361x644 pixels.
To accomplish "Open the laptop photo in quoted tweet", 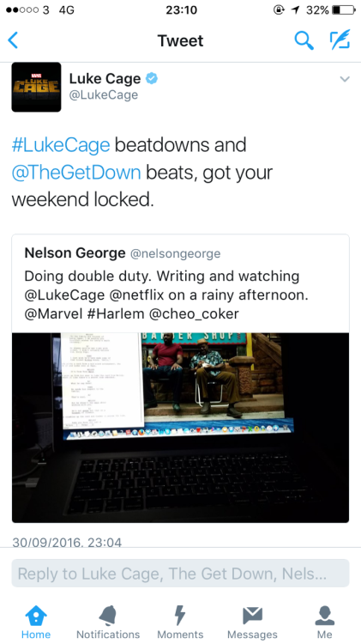I will (180, 428).
